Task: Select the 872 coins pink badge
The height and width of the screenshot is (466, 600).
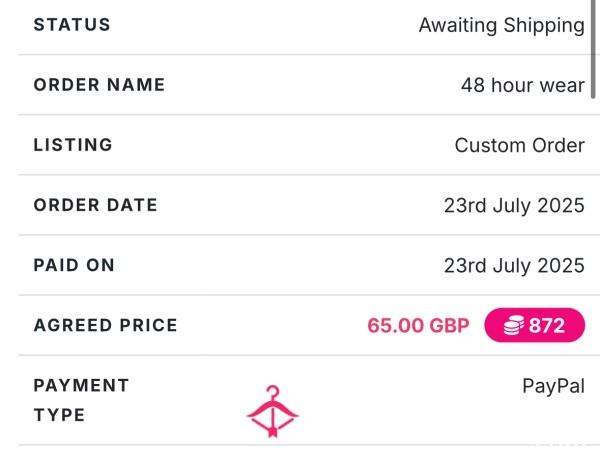Action: pos(535,325)
